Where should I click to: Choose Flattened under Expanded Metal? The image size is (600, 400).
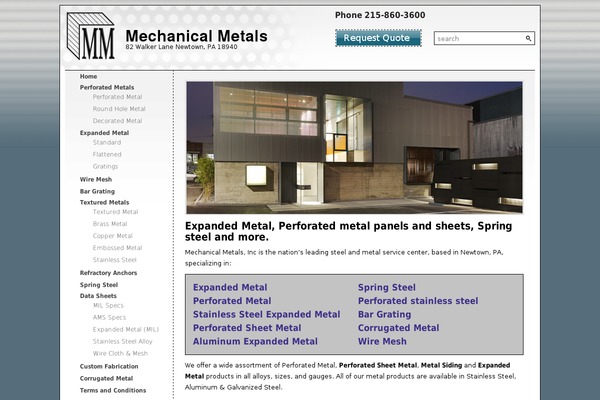(x=107, y=154)
